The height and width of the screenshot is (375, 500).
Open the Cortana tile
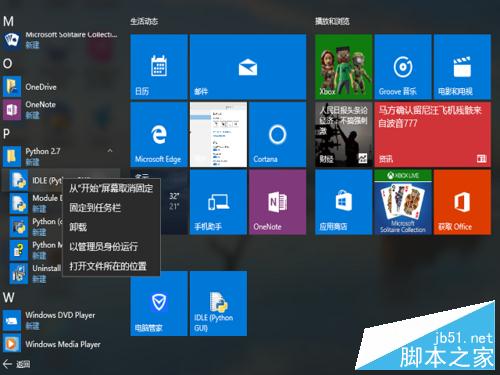click(x=277, y=134)
